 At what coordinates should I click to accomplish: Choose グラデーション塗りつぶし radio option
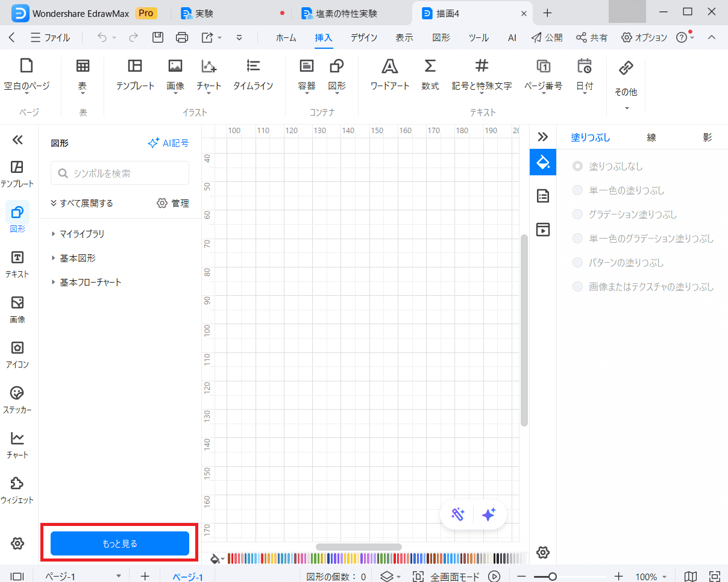pos(578,214)
